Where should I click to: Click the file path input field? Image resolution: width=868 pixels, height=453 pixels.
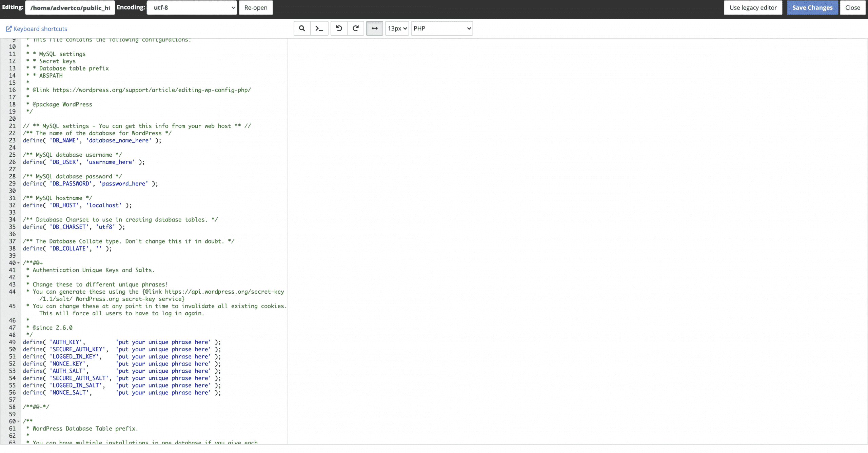coord(70,7)
